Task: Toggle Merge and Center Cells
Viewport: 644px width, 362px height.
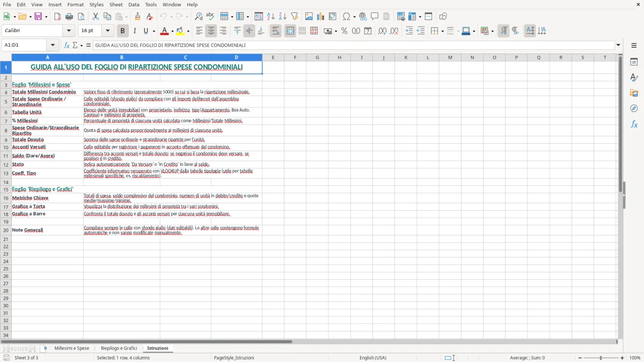Action: click(290, 31)
